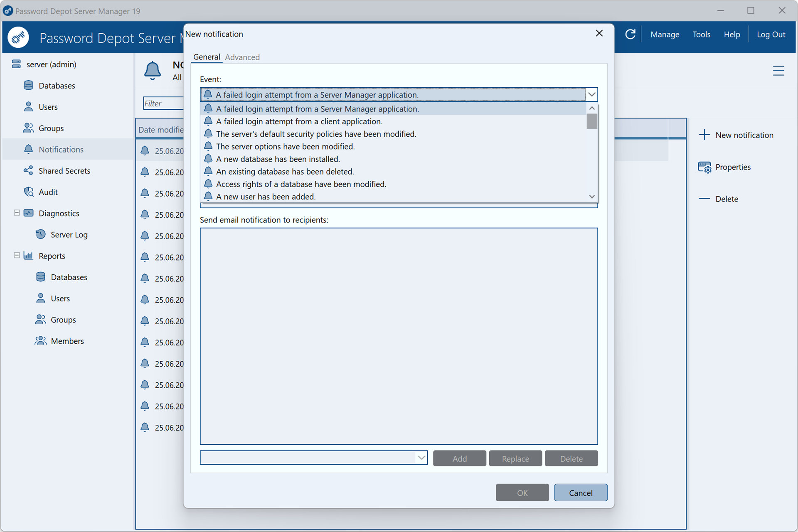Click the Members icon under Reports
The image size is (798, 532).
[x=40, y=341]
